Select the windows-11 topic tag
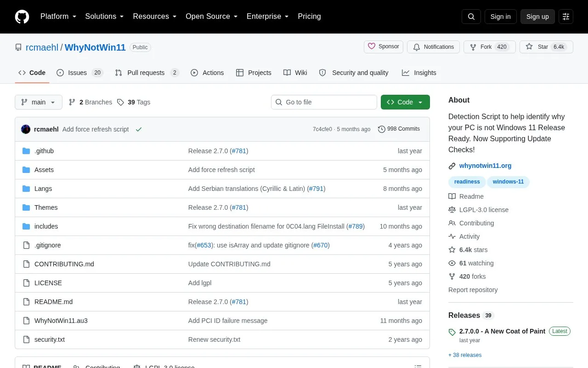588x368 pixels. [508, 182]
